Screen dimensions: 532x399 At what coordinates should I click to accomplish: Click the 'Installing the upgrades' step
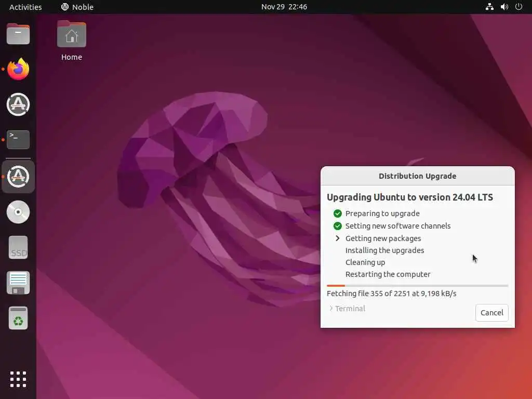(x=385, y=250)
